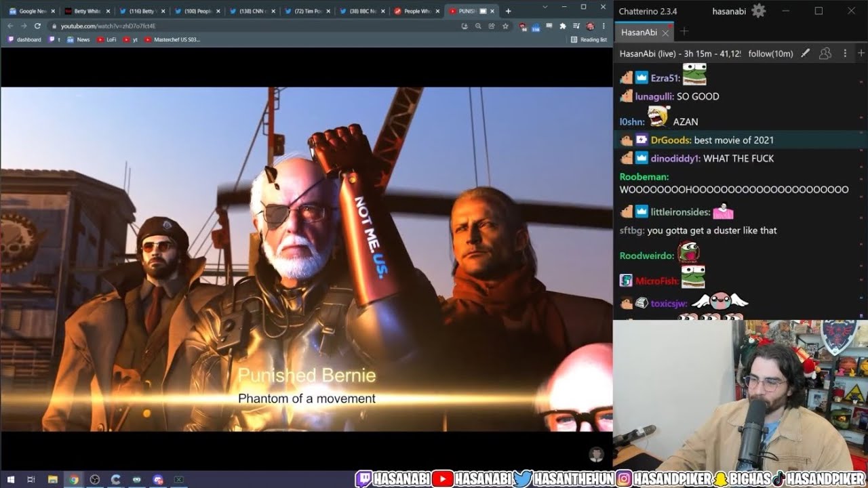
Task: Click the crown badge next to dinodiddy1
Action: pyautogui.click(x=642, y=159)
